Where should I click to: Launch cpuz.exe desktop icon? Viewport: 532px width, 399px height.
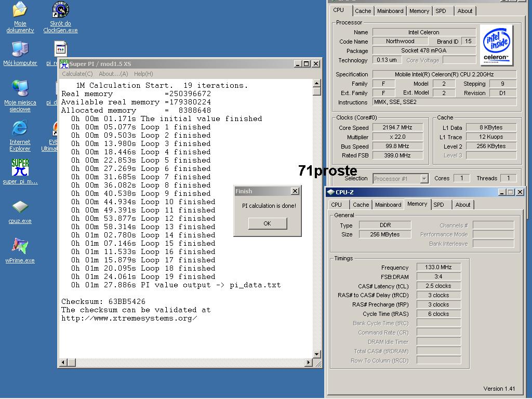pos(20,207)
